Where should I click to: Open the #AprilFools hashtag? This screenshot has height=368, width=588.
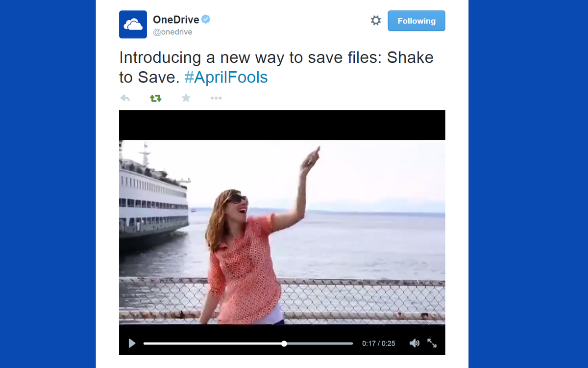tap(225, 77)
